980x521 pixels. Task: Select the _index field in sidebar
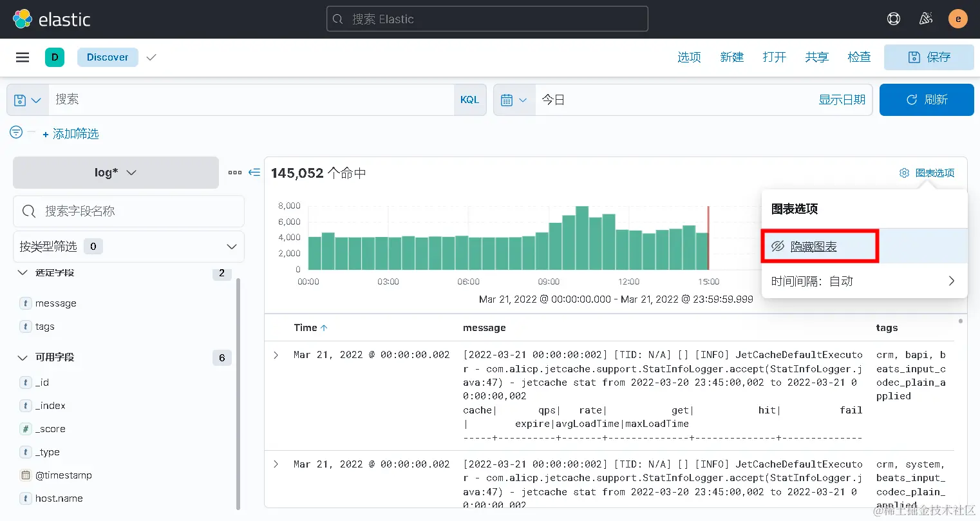[50, 406]
